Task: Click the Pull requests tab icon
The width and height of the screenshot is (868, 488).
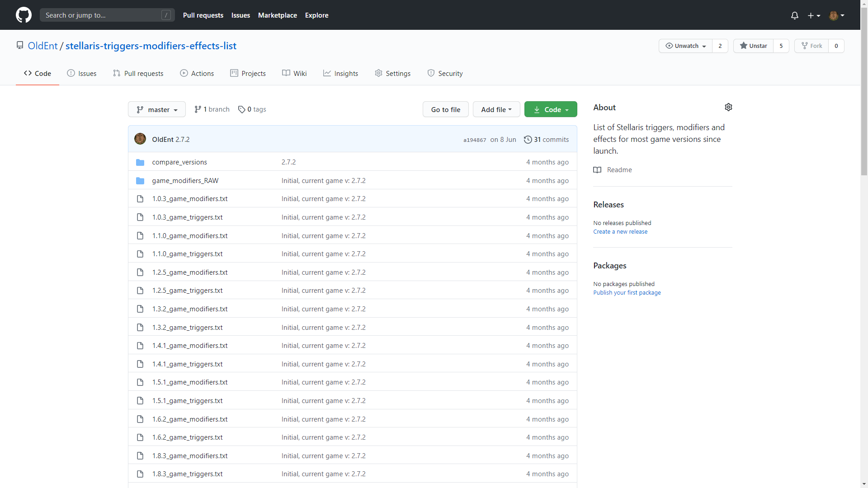Action: (117, 73)
